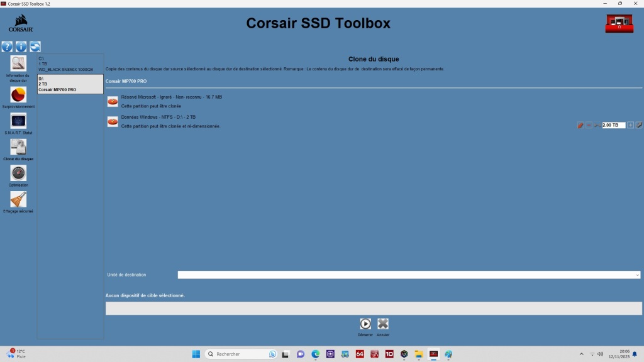Select the Corsair MP700 PRO disk

[x=69, y=84]
